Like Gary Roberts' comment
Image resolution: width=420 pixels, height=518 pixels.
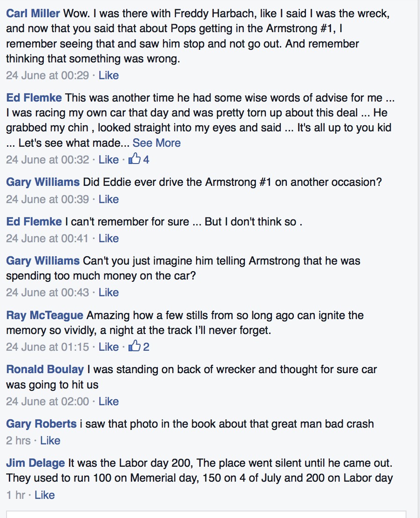(x=50, y=440)
